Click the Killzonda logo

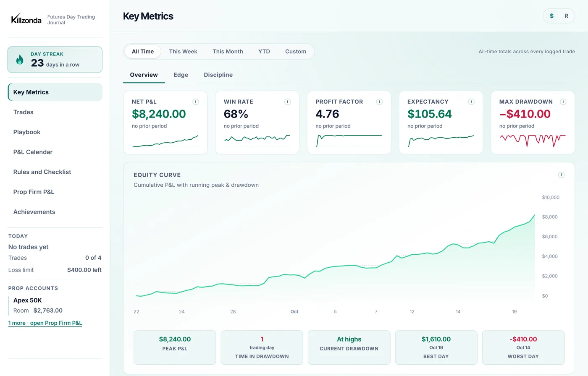point(26,19)
